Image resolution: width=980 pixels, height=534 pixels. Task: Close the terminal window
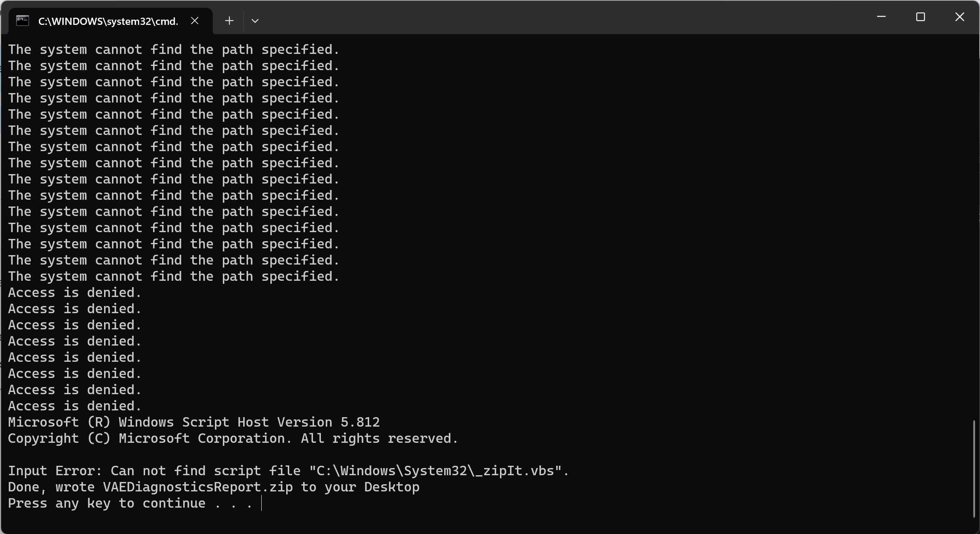(960, 17)
